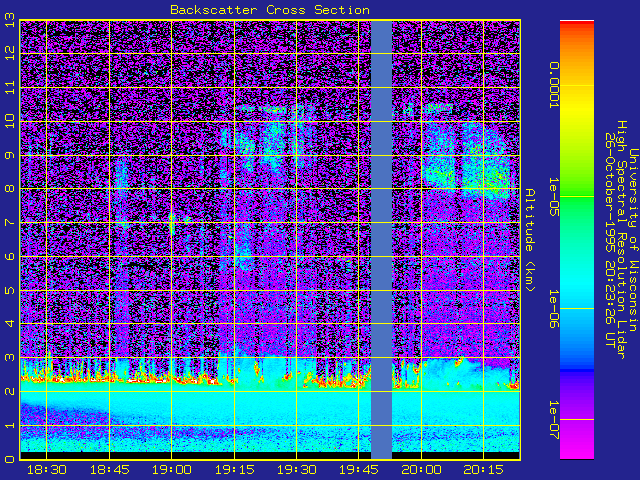Click altitude tick label 12
Viewport: 640px width, 480px height.
pos(10,53)
